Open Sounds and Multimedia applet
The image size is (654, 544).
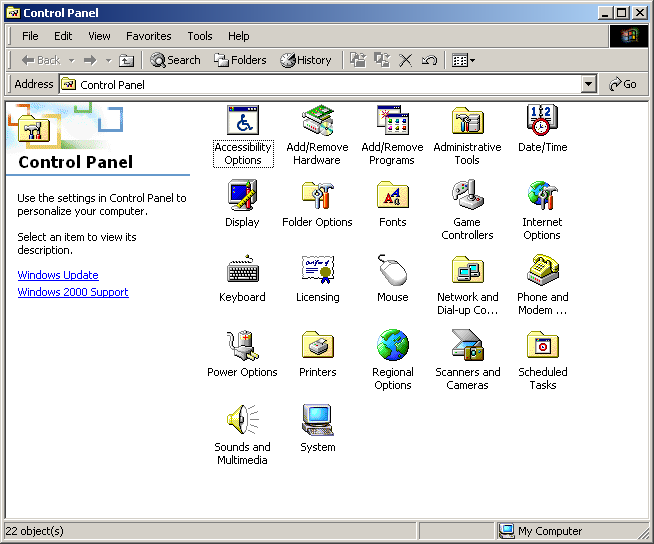point(243,420)
